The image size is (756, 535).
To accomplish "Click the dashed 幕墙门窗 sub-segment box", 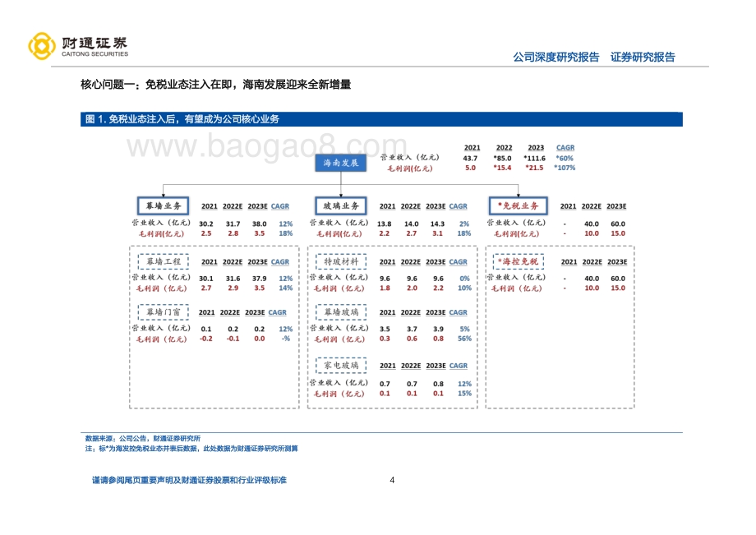I will (164, 312).
